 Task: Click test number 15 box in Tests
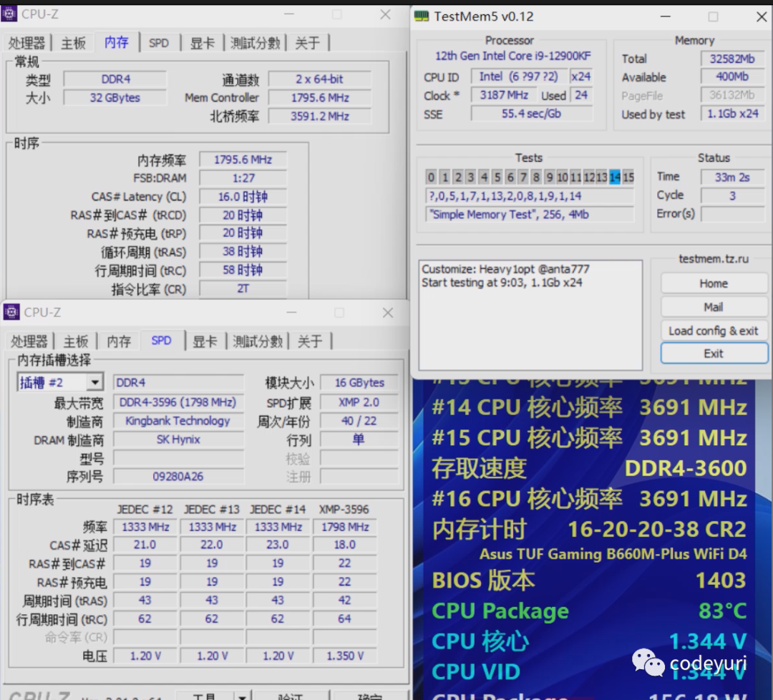coord(628,177)
